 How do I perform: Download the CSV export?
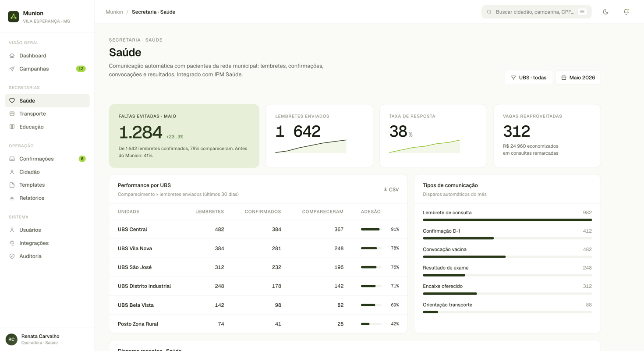tap(391, 190)
